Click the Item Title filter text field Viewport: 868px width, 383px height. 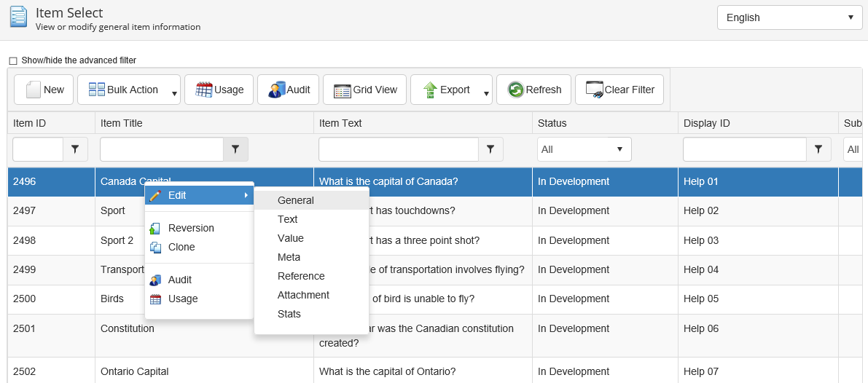pos(161,149)
